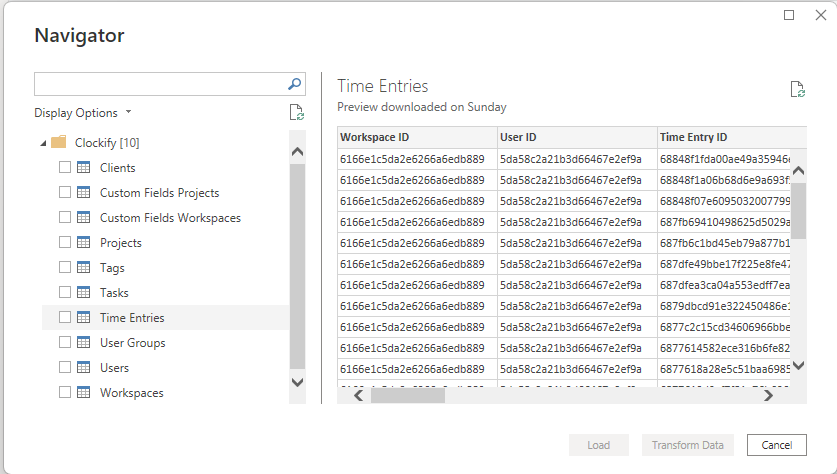Screen dimensions: 837x474
Task: Select the Custom Fields Projects label
Action: point(160,193)
